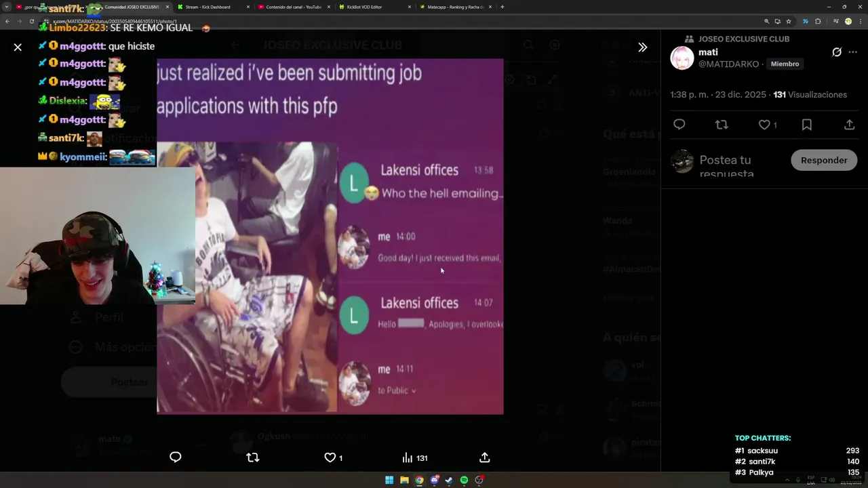Image resolution: width=868 pixels, height=488 pixels.
Task: Open a new browser tab with plus
Action: tap(502, 7)
